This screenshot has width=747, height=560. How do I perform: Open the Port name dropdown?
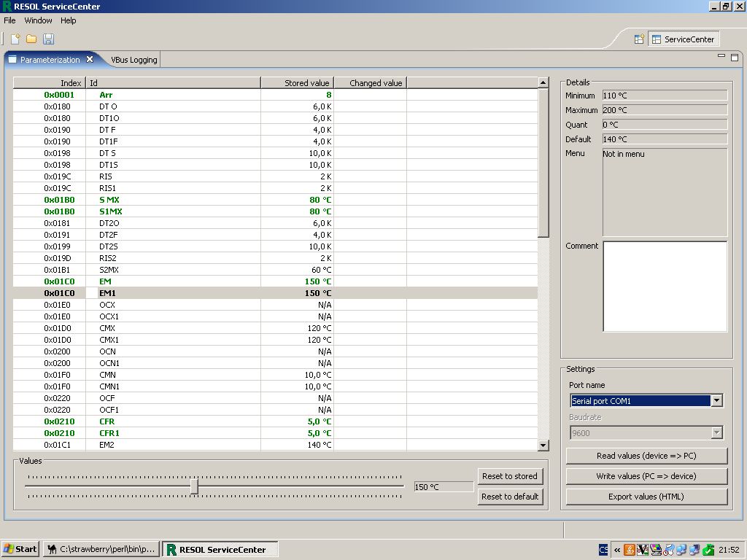716,401
